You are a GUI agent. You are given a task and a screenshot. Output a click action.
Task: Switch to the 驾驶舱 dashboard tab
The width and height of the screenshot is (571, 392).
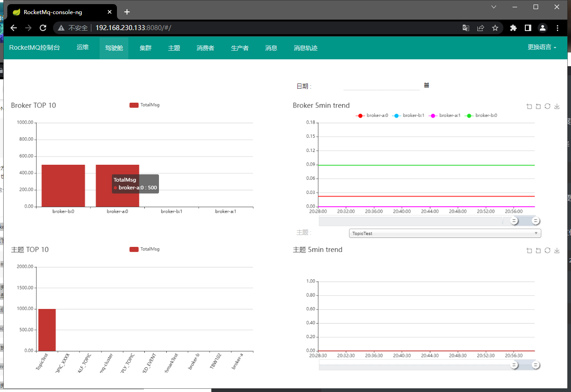[x=114, y=47]
